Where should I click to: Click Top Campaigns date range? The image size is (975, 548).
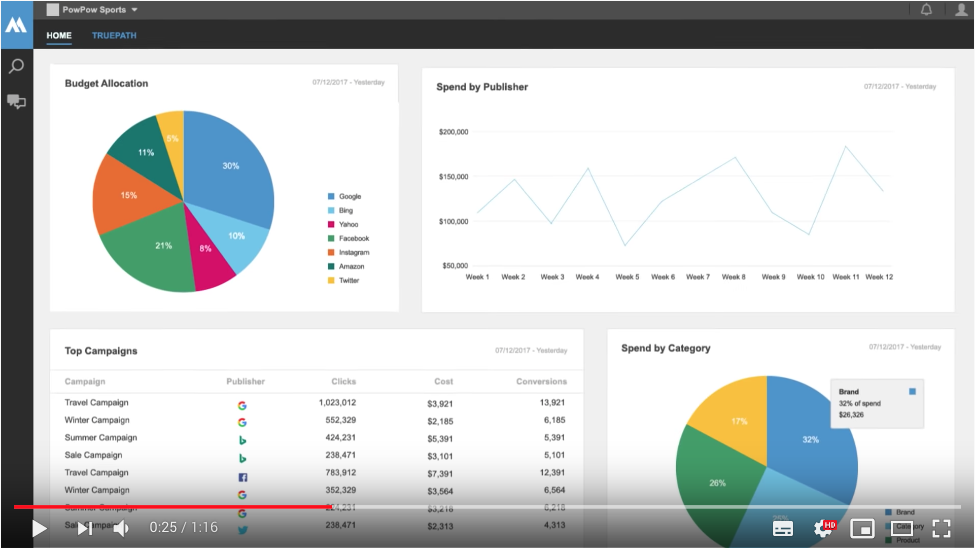(x=531, y=350)
